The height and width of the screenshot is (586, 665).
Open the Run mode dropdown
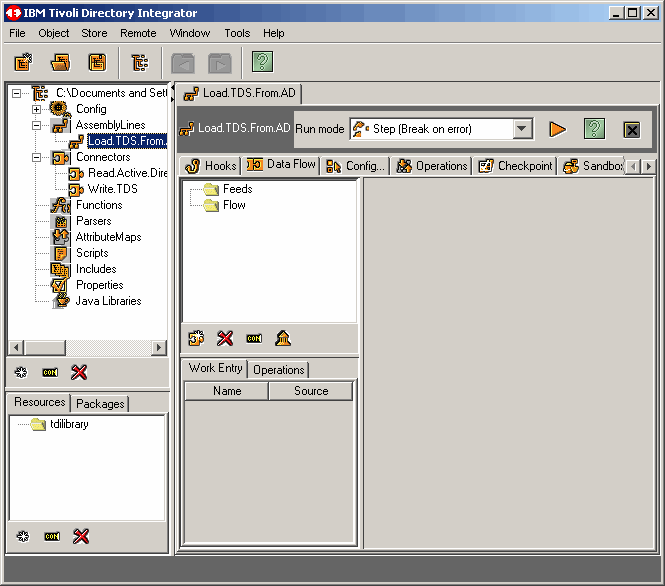pyautogui.click(x=522, y=129)
